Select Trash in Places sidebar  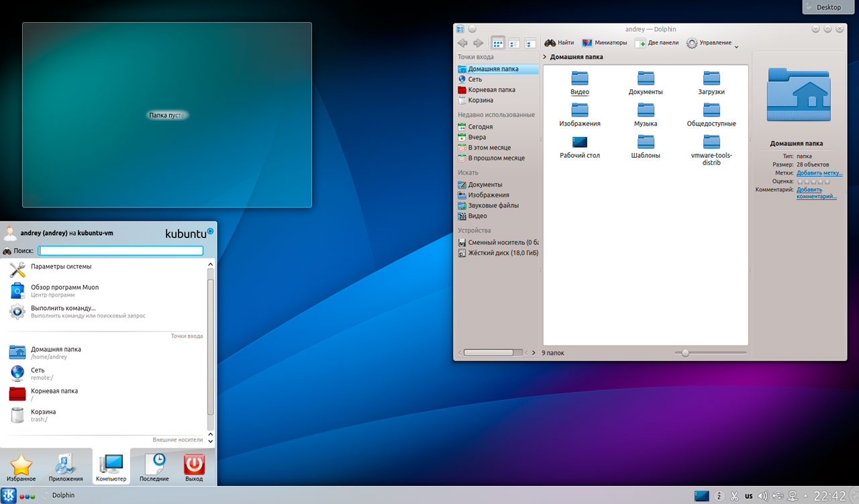coord(480,100)
